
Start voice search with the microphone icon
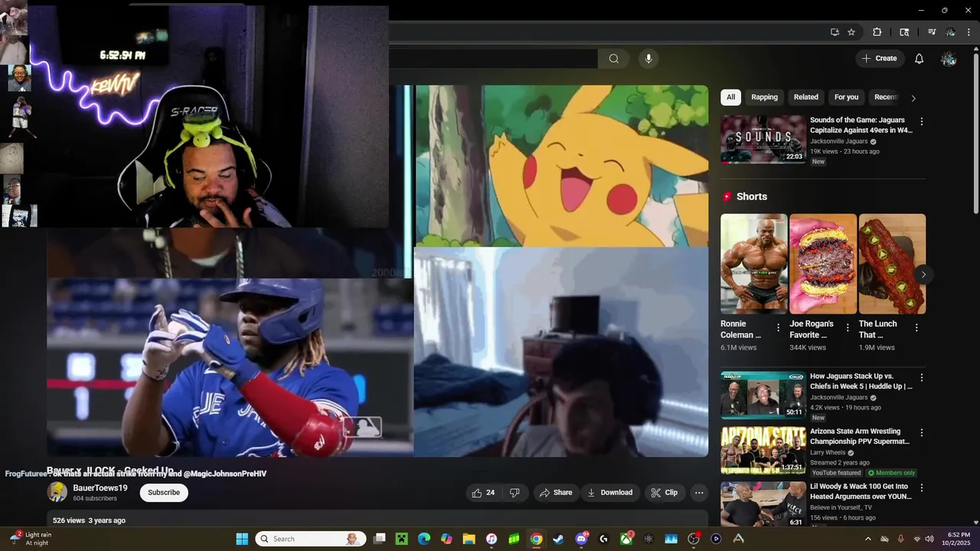pos(648,59)
